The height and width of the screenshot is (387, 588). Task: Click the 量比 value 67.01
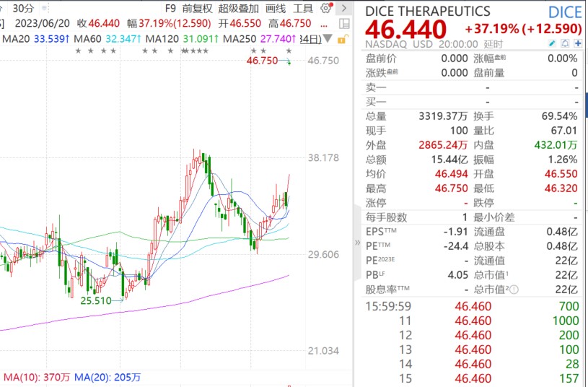563,131
